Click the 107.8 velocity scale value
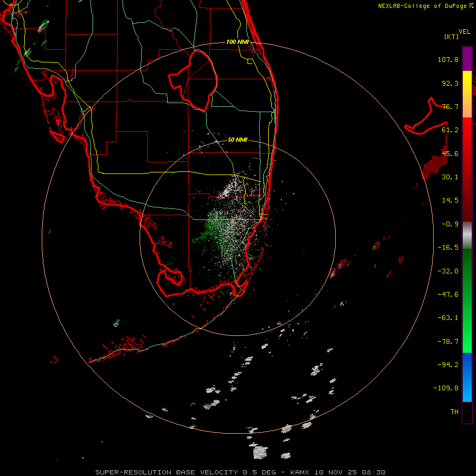 tap(448, 59)
